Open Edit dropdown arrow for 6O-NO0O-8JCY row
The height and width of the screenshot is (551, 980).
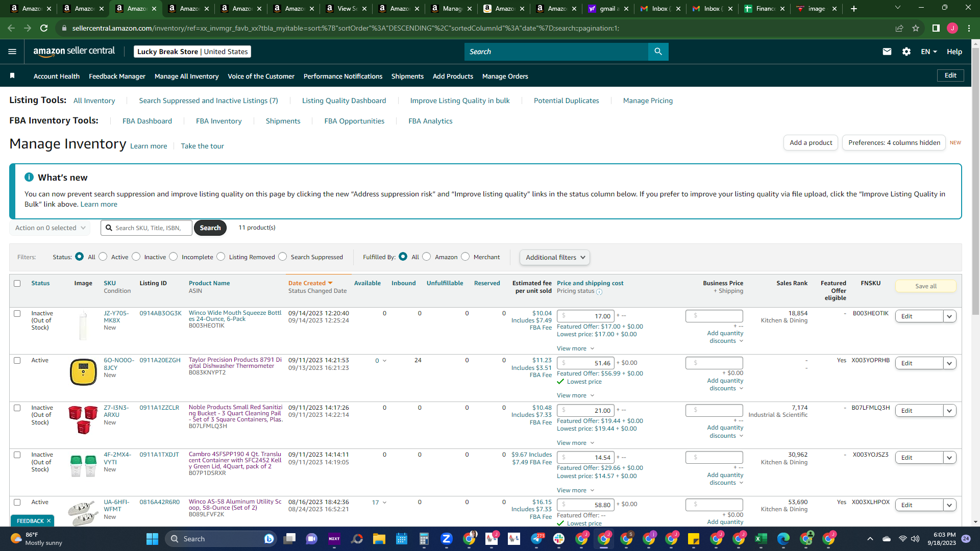(949, 363)
